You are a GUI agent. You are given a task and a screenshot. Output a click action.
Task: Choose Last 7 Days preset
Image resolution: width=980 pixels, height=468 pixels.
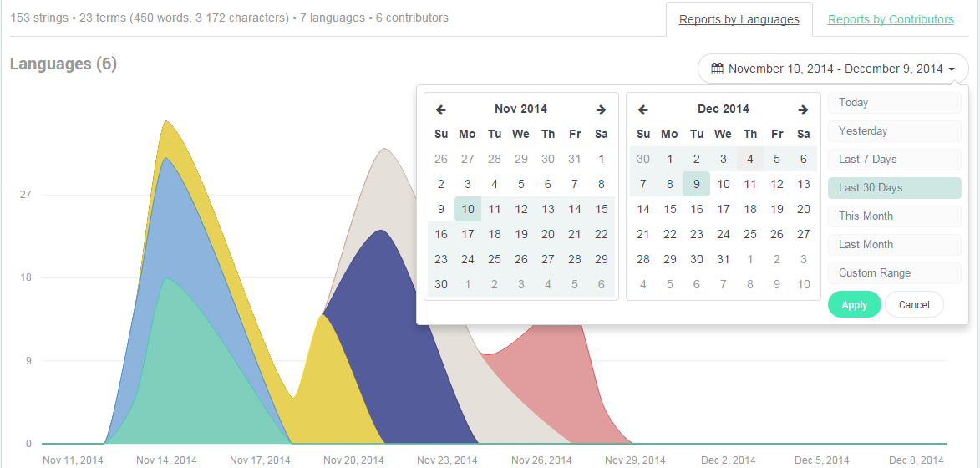click(895, 160)
